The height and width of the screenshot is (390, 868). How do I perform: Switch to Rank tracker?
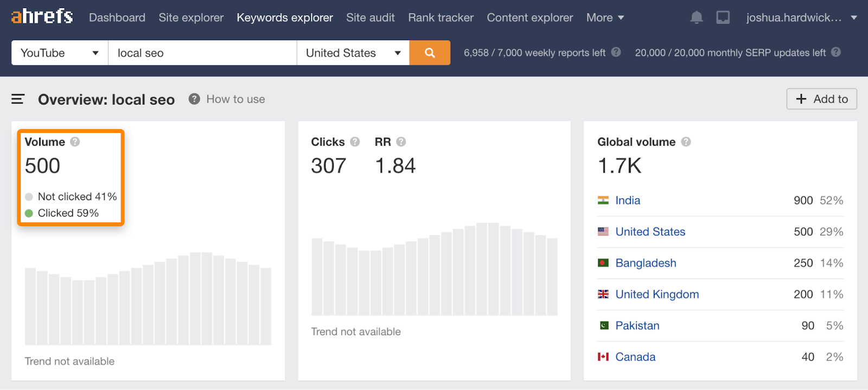click(x=441, y=17)
